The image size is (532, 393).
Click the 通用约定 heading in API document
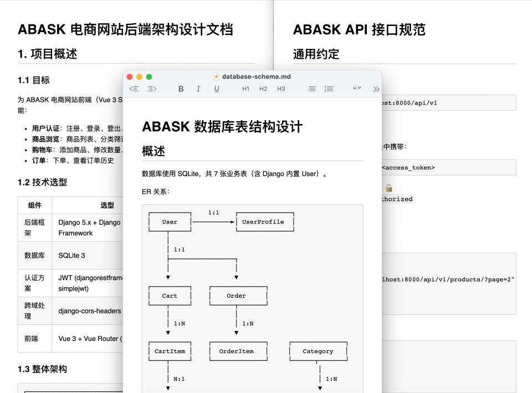click(316, 54)
